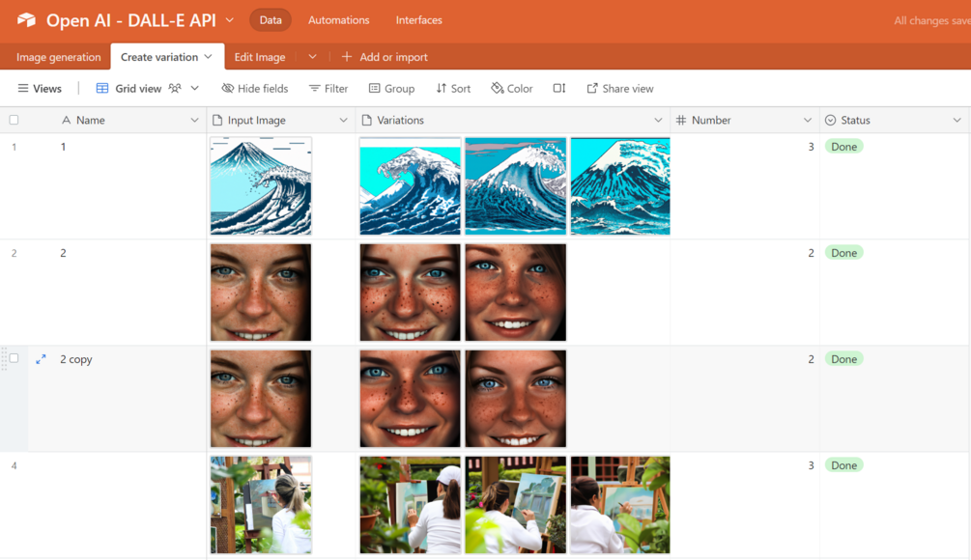Open first painter variation in row 4
971x560 pixels.
pyautogui.click(x=410, y=505)
